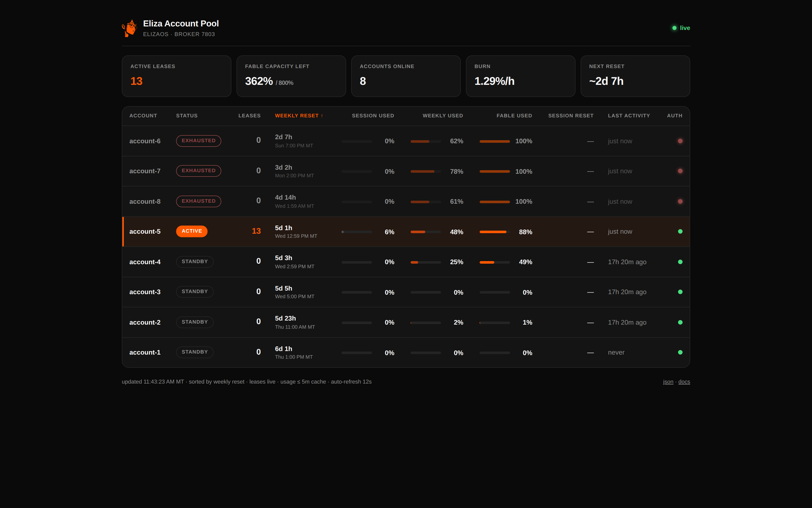Click the Fable Capacity Left card
Viewport: 812px width, 508px height.
(291, 76)
